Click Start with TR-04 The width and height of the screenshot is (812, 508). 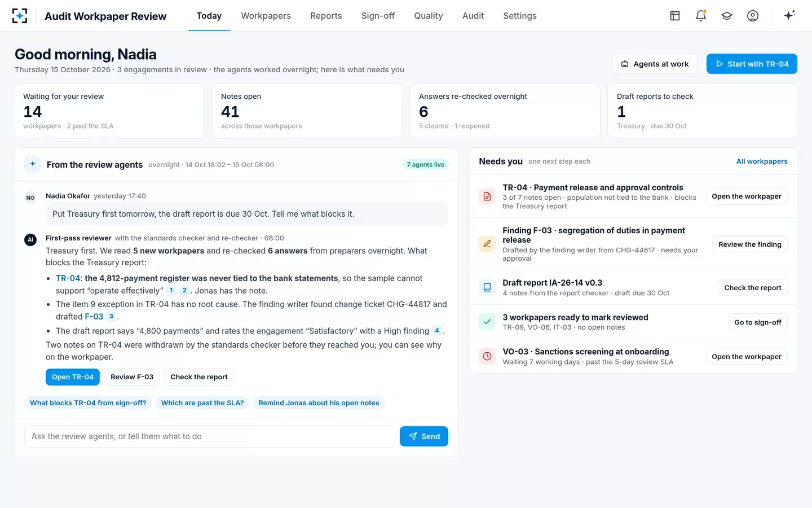(x=752, y=64)
